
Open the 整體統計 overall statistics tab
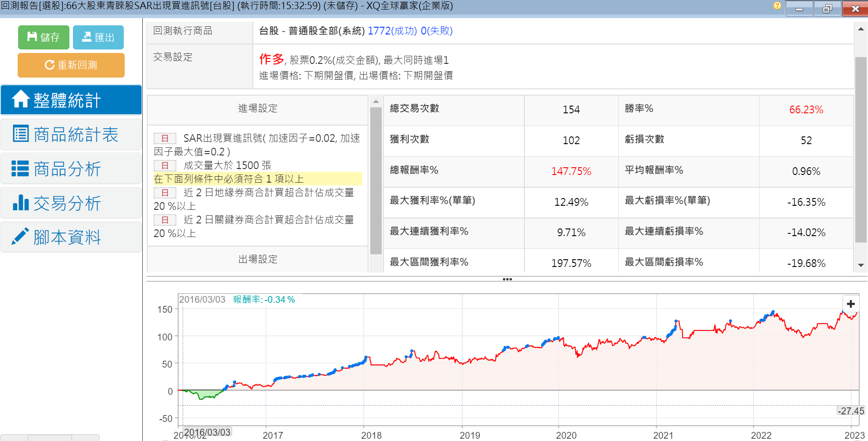(71, 100)
